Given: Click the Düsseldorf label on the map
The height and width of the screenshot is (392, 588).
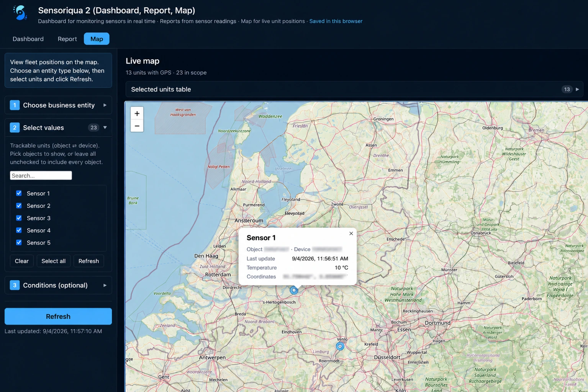Looking at the screenshot, I should 387,357.
